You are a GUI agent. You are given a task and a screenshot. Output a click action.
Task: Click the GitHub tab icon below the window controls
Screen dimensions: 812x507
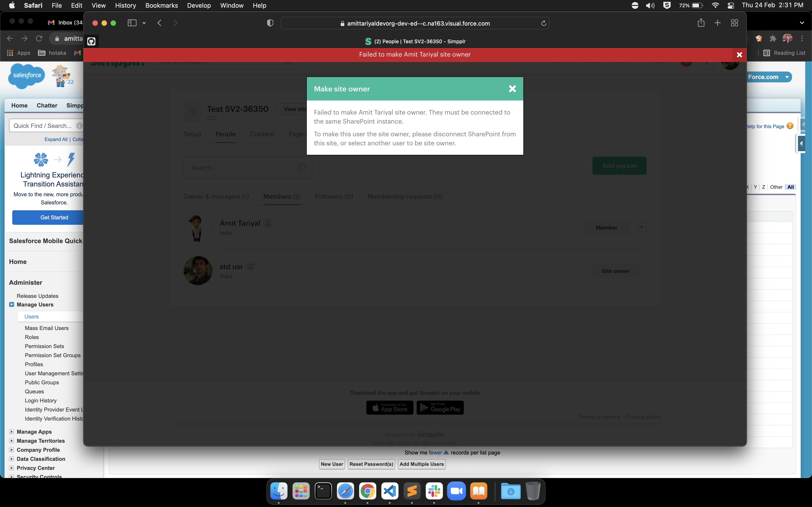92,41
